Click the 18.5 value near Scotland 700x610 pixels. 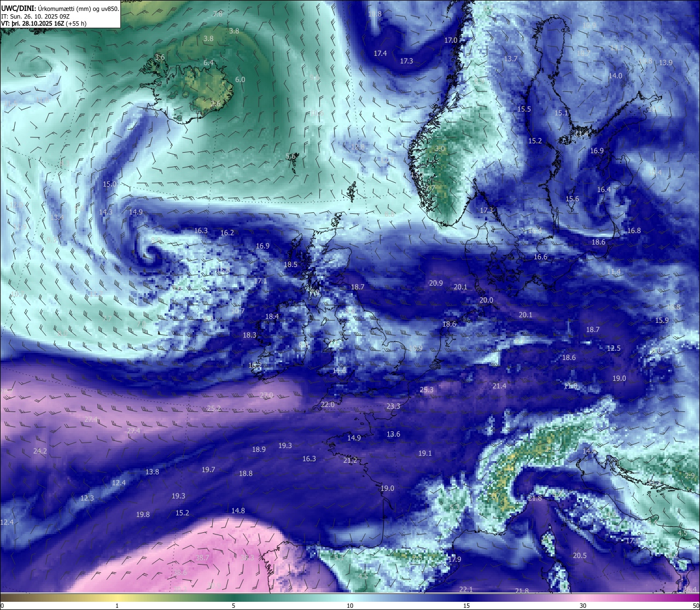click(x=290, y=264)
